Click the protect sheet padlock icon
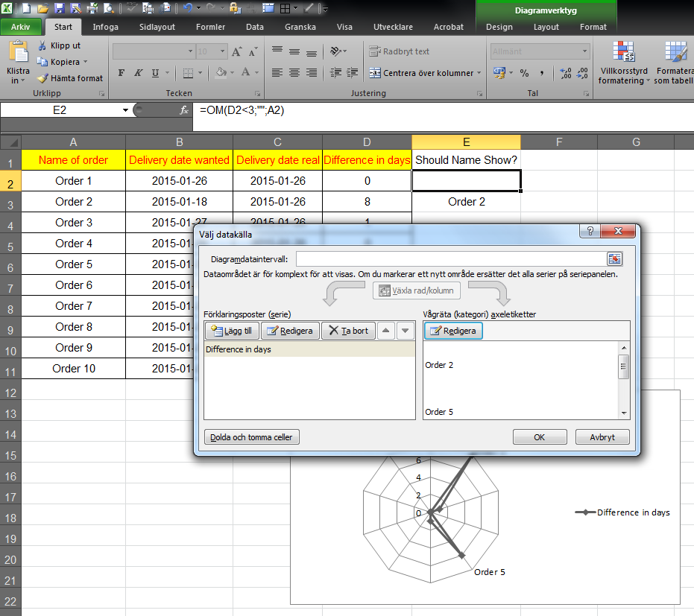The width and height of the screenshot is (694, 616). 236,8
